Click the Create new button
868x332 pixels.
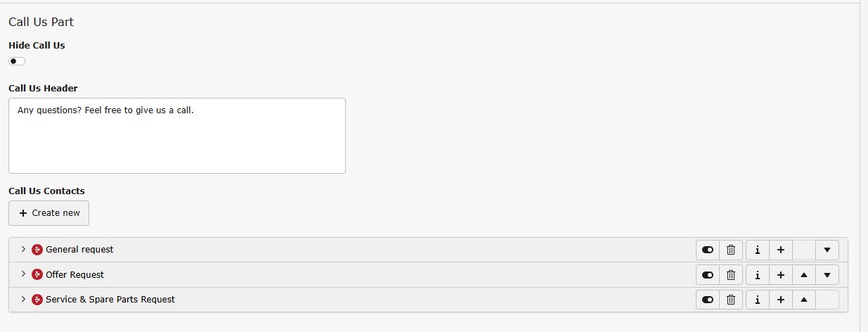[x=49, y=213]
